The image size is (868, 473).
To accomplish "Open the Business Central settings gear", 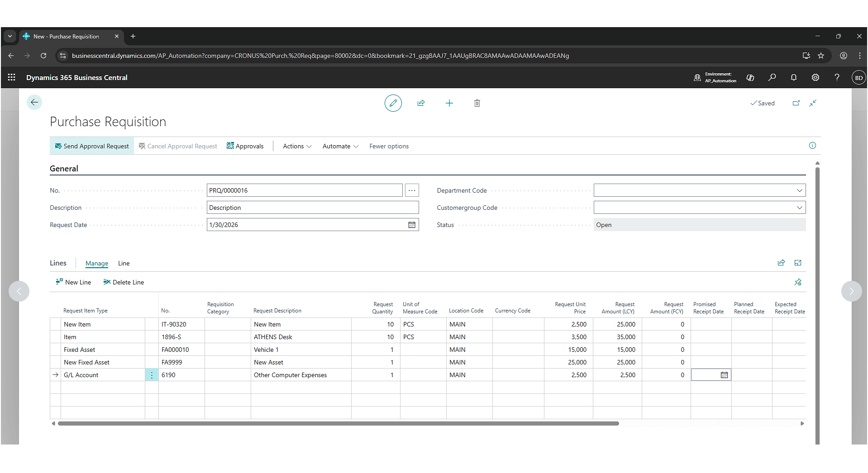I will pyautogui.click(x=815, y=77).
